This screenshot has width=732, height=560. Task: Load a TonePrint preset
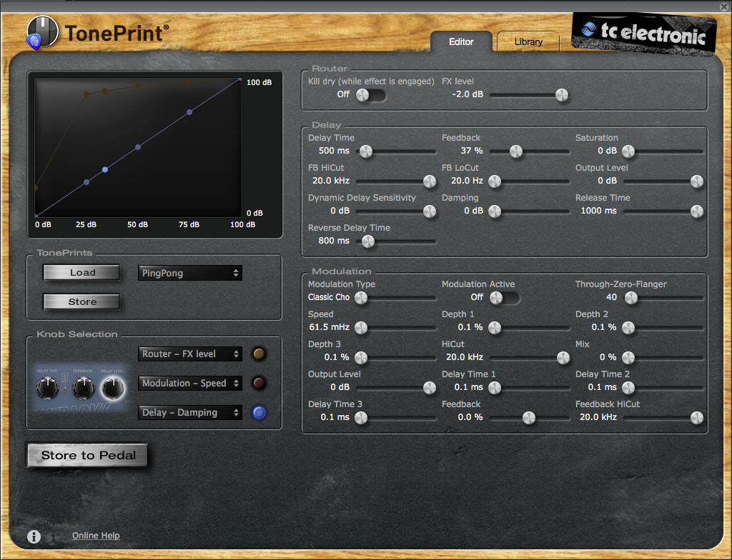pos(81,272)
